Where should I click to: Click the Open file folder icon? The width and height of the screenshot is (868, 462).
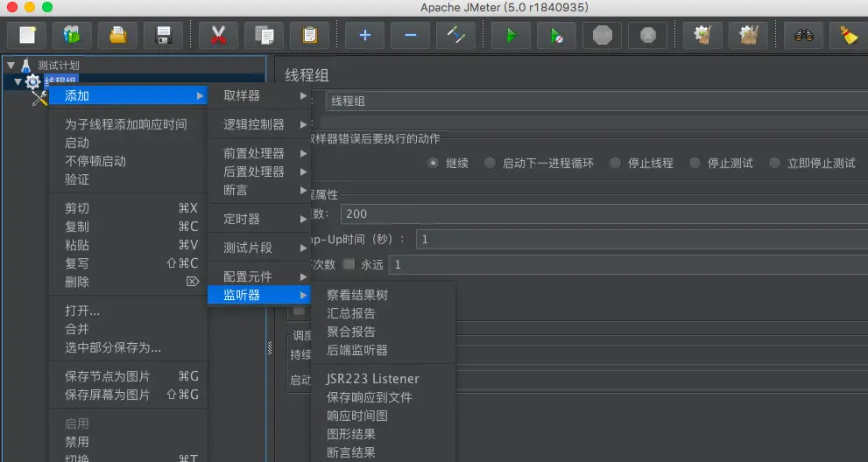click(118, 35)
